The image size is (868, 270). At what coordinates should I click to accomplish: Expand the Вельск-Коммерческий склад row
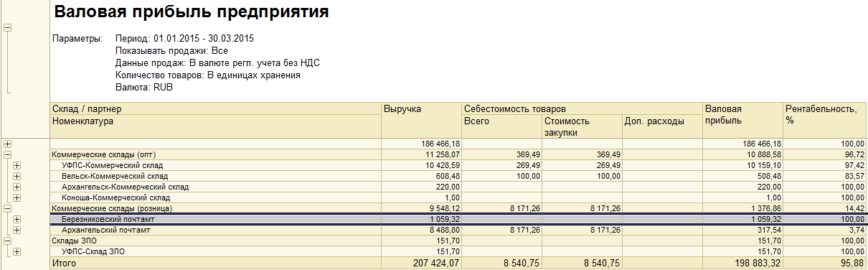coord(16,176)
